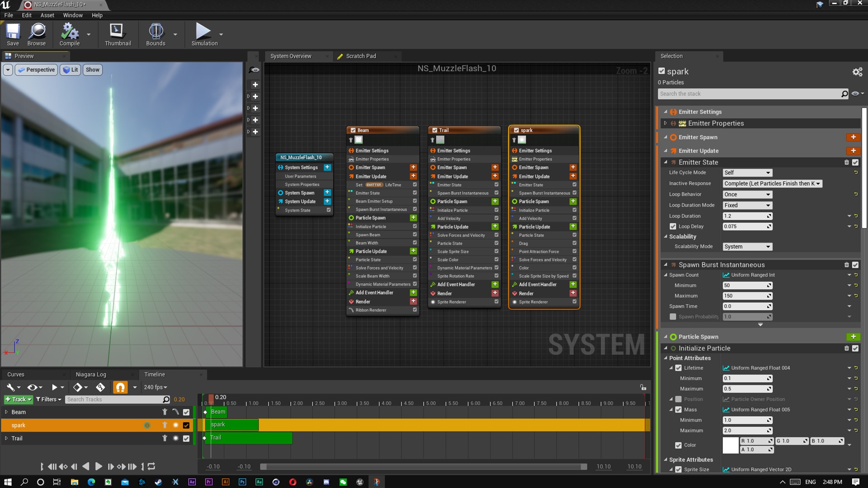The width and height of the screenshot is (868, 488).
Task: Start the Simulation
Action: pyautogui.click(x=203, y=34)
